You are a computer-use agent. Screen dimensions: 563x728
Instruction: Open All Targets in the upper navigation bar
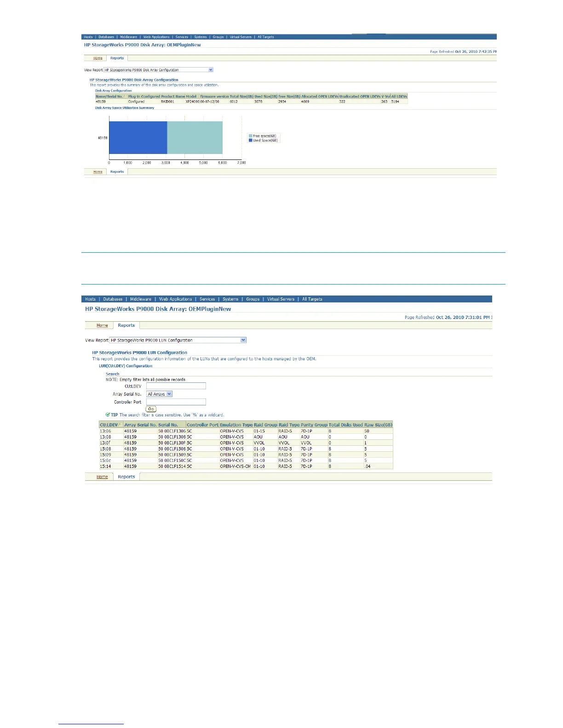pos(265,37)
